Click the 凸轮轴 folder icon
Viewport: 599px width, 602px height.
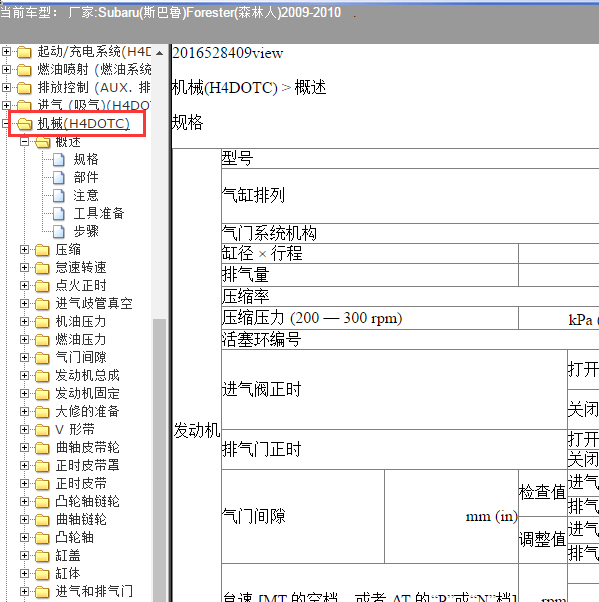42,538
